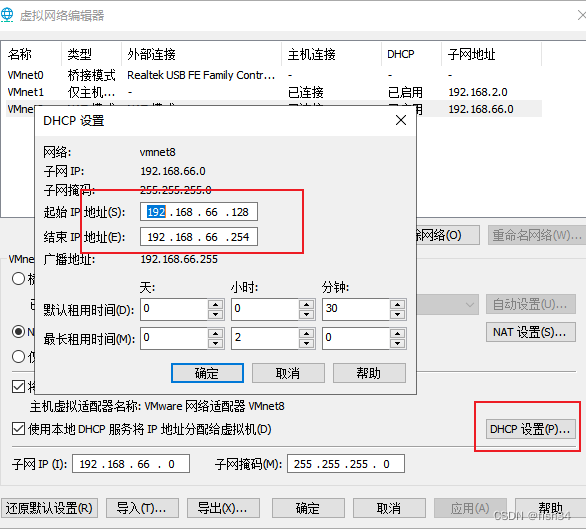The image size is (586, 530).
Task: Decrease 最长租用时间 days value
Action: tap(216, 343)
